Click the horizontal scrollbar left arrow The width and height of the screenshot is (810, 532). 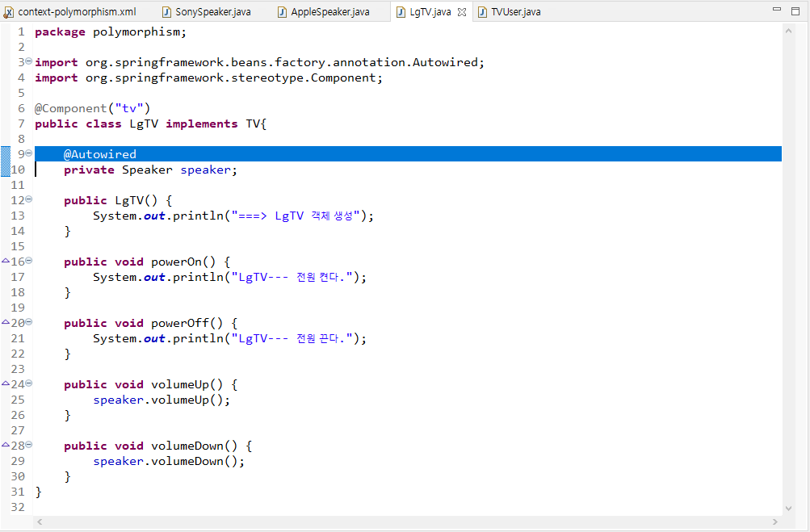(40, 522)
